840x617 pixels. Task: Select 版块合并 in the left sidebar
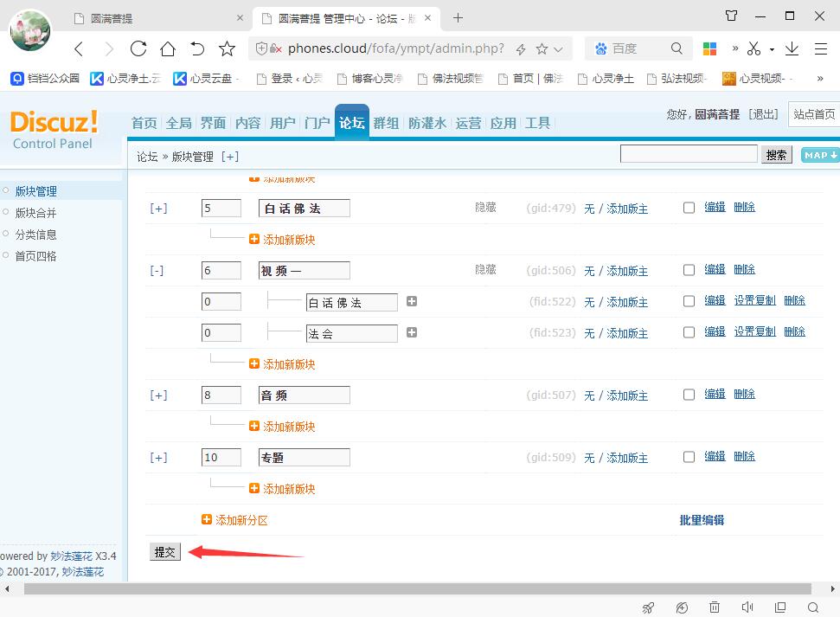[x=35, y=213]
